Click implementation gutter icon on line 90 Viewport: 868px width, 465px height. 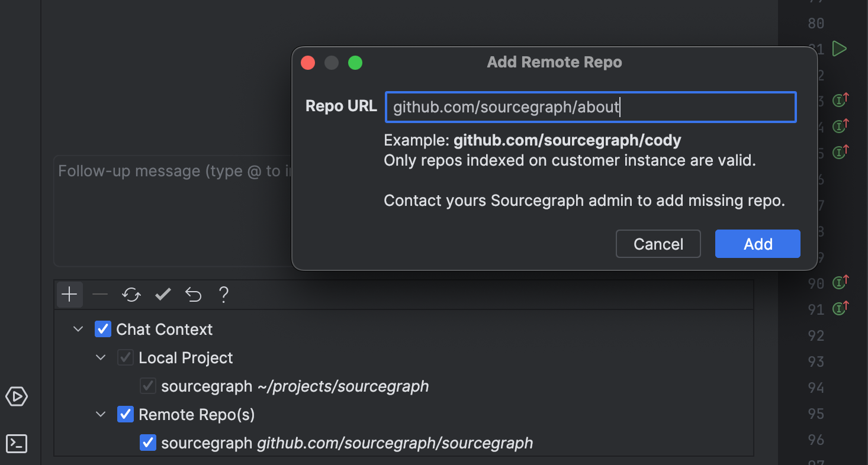coord(841,283)
